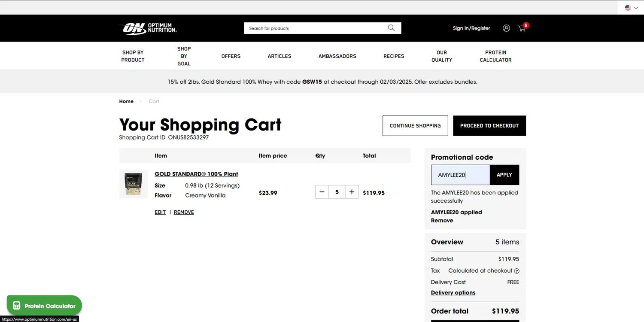Open the country flag selector dropdown
644x322 pixels.
(x=631, y=8)
